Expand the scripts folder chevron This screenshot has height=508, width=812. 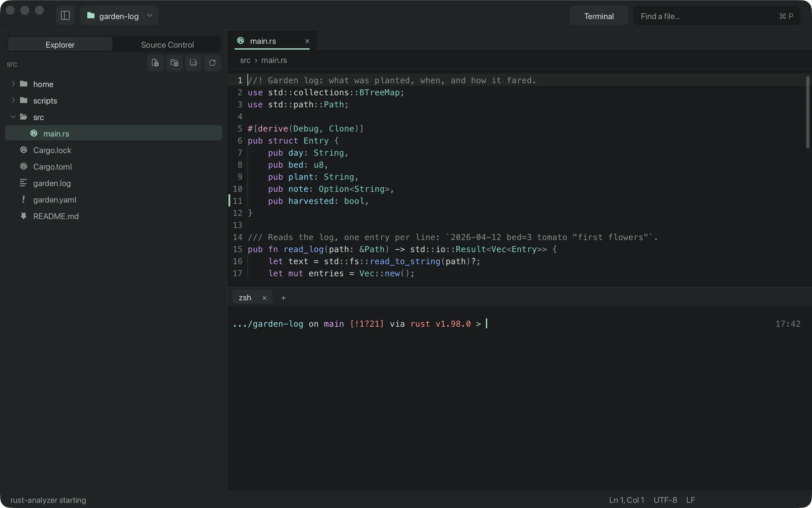(13, 100)
